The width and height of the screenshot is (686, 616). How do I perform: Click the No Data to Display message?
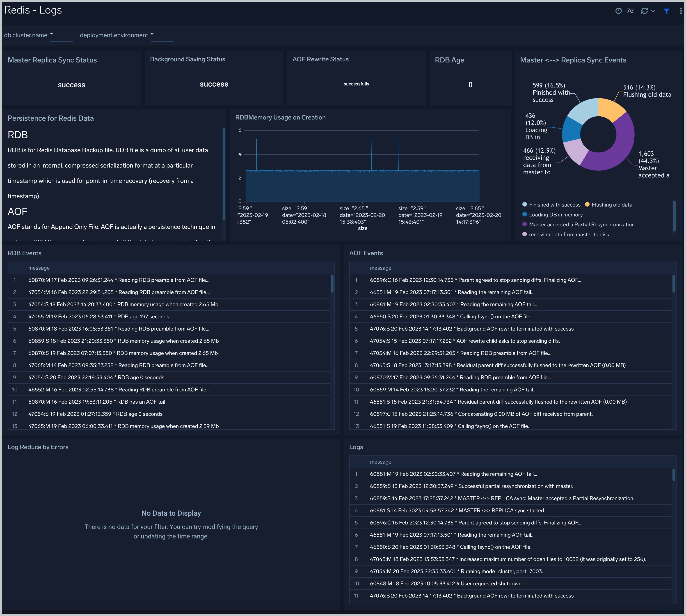(171, 513)
